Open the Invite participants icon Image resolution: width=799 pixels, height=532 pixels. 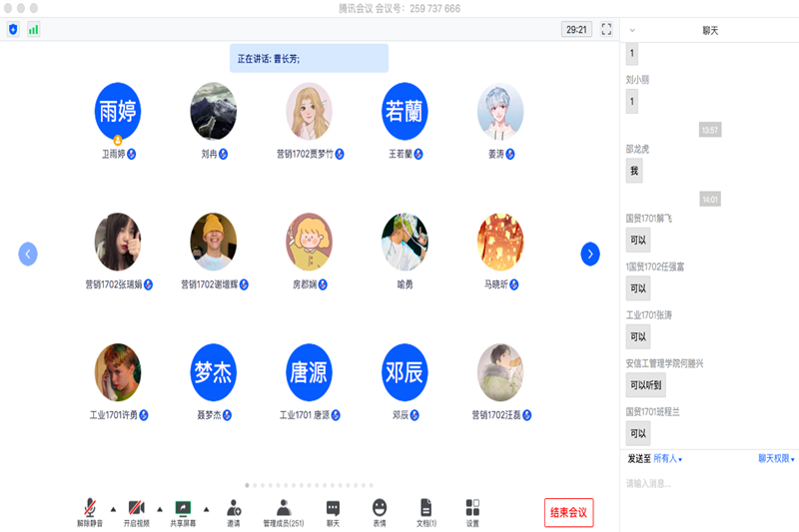[x=233, y=509]
